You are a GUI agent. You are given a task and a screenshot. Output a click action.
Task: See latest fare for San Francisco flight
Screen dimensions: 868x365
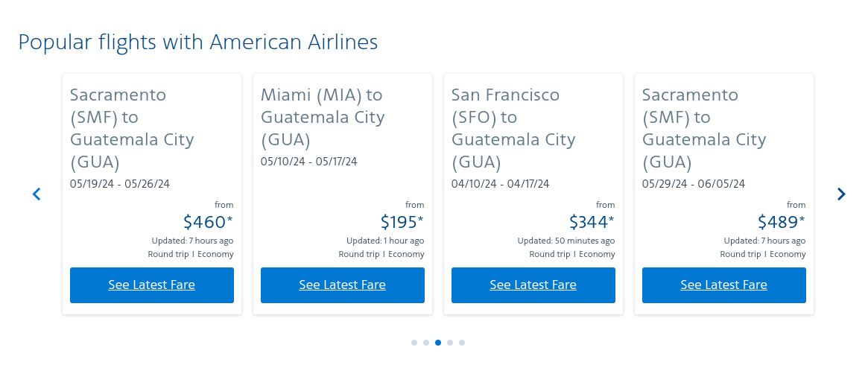[533, 285]
